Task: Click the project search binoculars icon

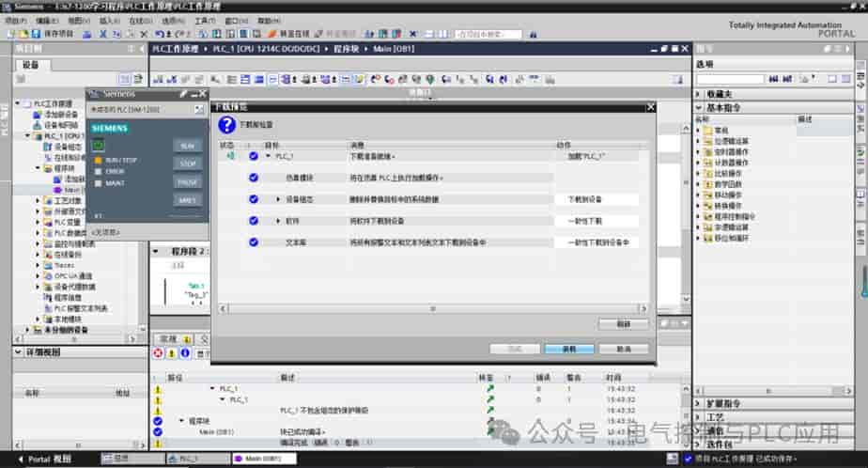Action: pos(533,35)
